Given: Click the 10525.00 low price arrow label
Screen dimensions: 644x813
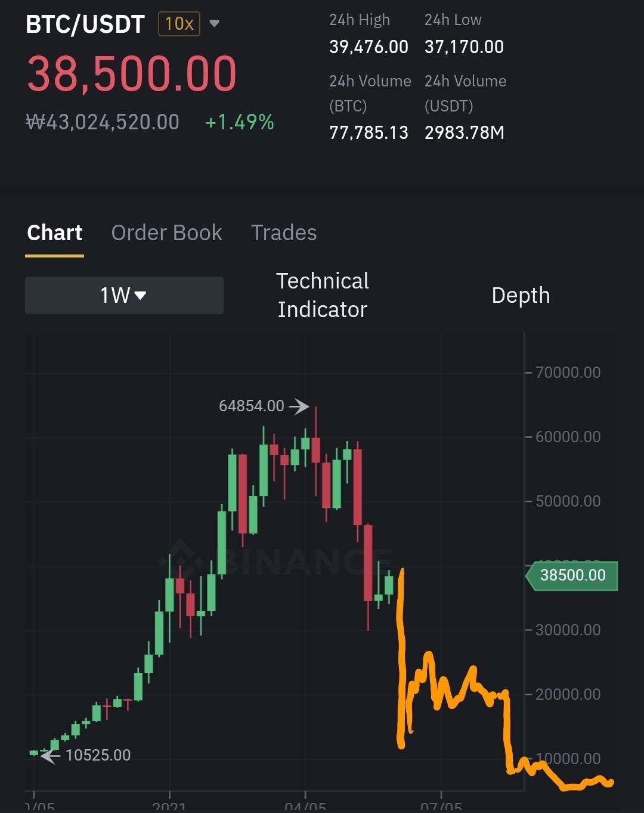Looking at the screenshot, I should (86, 755).
